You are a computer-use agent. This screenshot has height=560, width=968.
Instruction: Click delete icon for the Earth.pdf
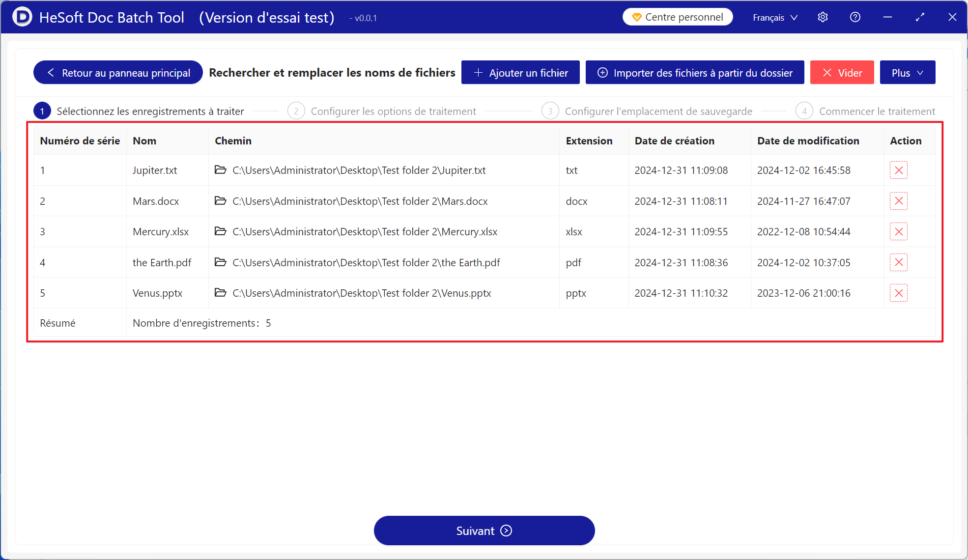[898, 262]
